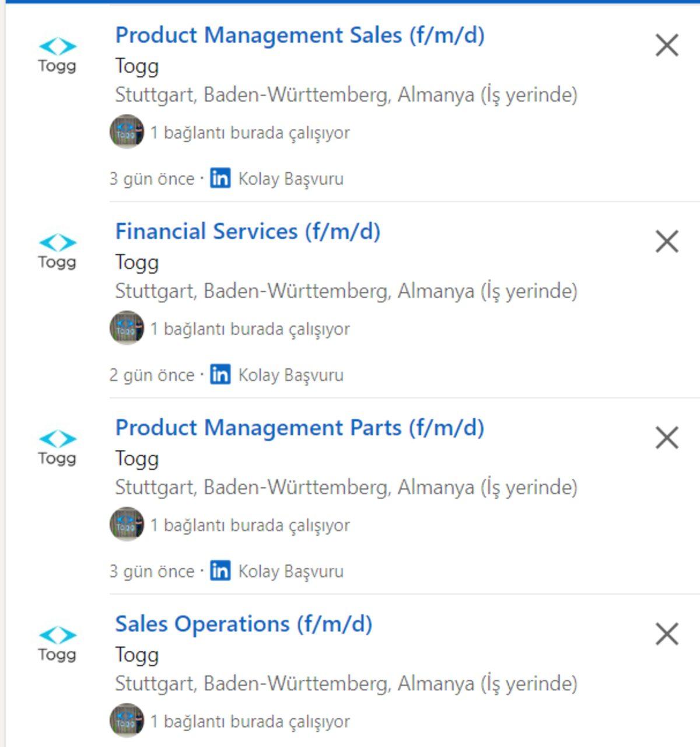Screen dimensions: 700x747
Task: Click connection avatar under Product Management Sales
Action: click(x=127, y=132)
